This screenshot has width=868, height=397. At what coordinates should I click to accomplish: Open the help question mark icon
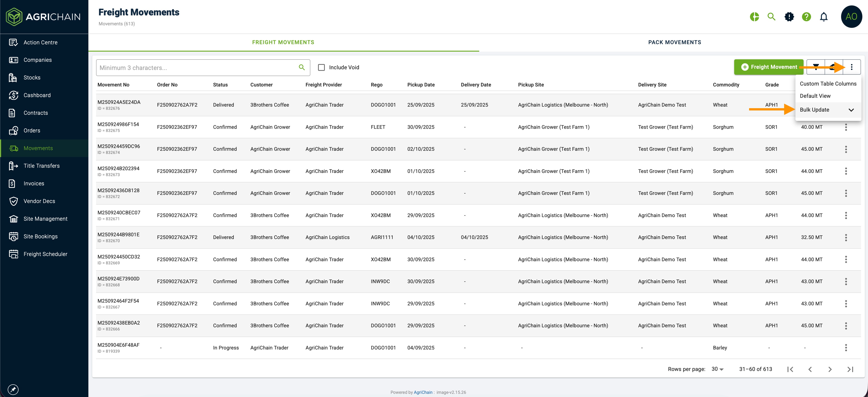pyautogui.click(x=806, y=17)
